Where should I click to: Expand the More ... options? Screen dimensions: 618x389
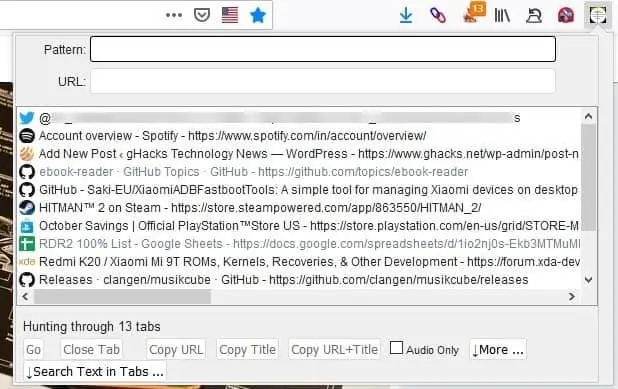point(498,349)
